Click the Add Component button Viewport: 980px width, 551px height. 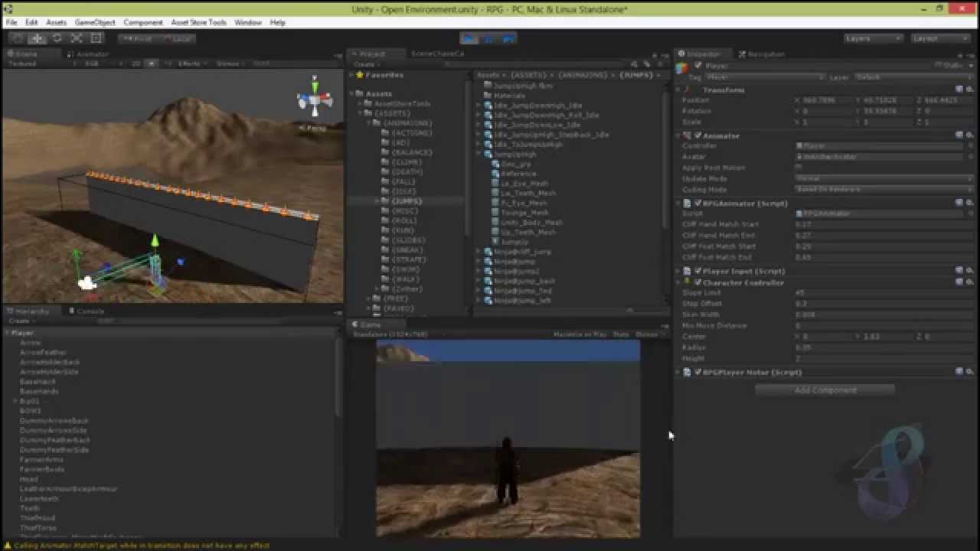pos(825,390)
